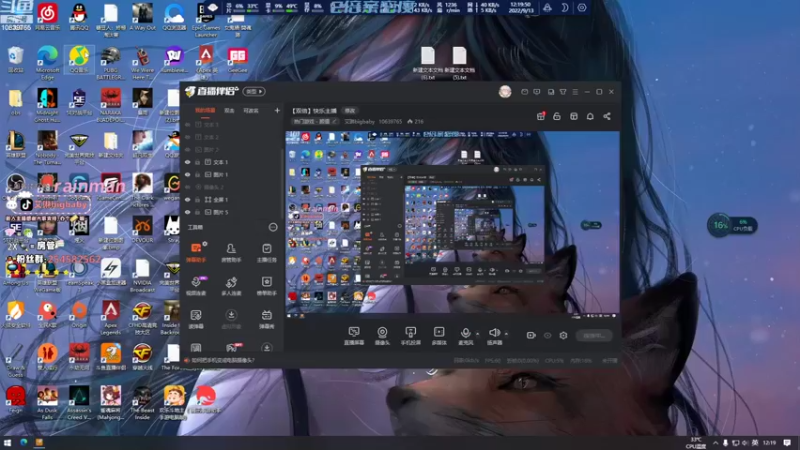Switch to the first scene tab
800x450 pixels.
(x=205, y=110)
